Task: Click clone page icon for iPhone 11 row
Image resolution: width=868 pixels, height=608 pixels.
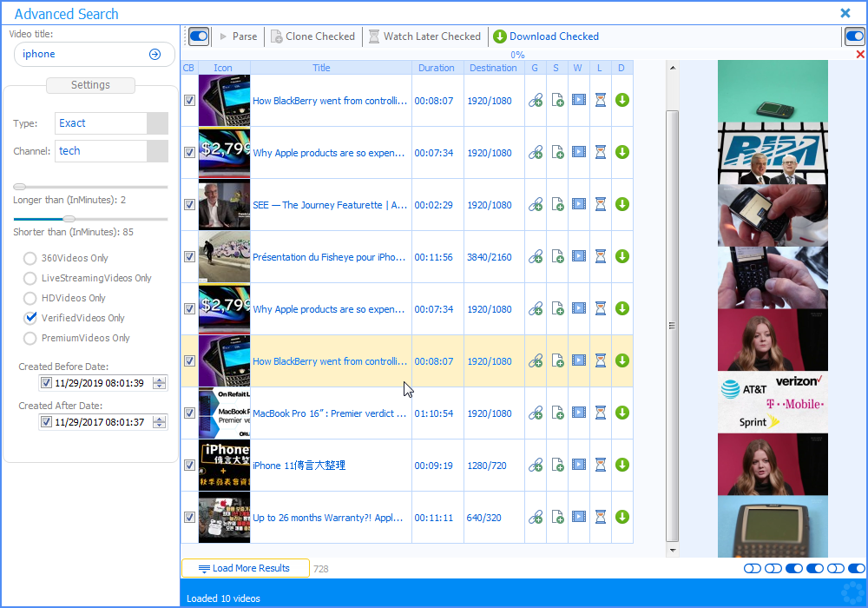Action: tap(557, 466)
